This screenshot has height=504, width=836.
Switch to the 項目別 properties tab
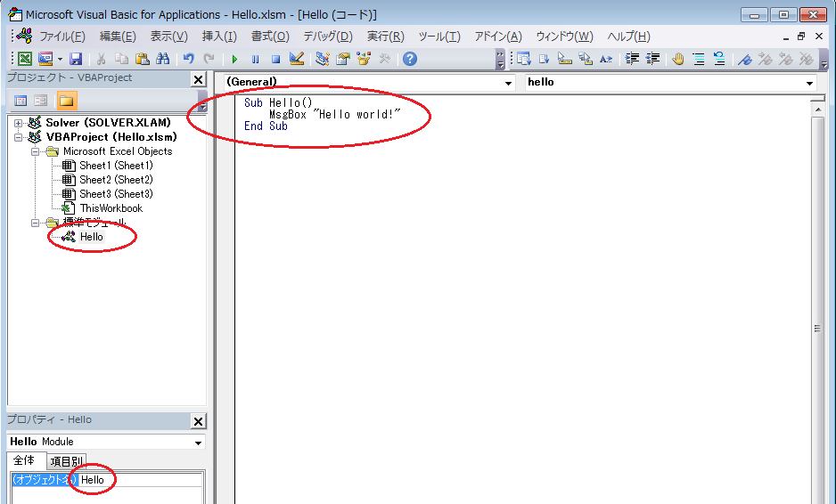(x=66, y=461)
